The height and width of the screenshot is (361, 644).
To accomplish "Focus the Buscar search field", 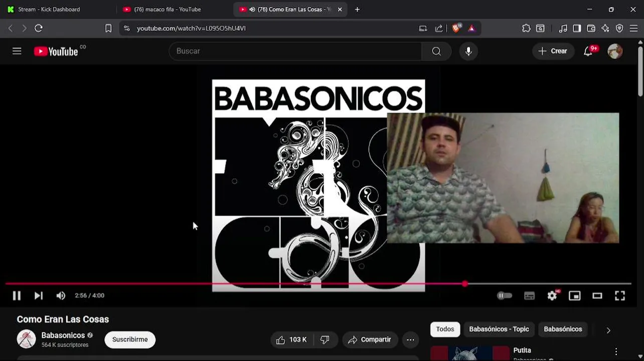I will [x=295, y=51].
